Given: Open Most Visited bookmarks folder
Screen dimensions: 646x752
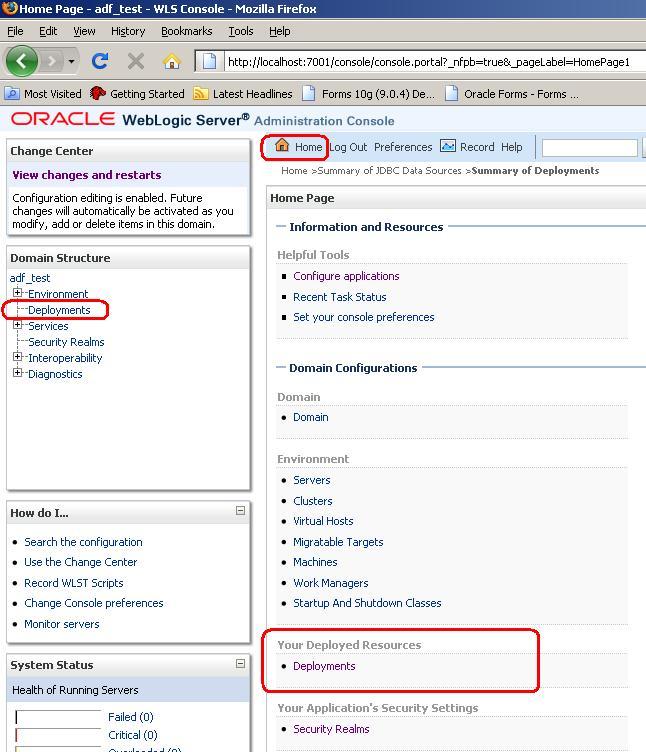Looking at the screenshot, I should pos(44,93).
